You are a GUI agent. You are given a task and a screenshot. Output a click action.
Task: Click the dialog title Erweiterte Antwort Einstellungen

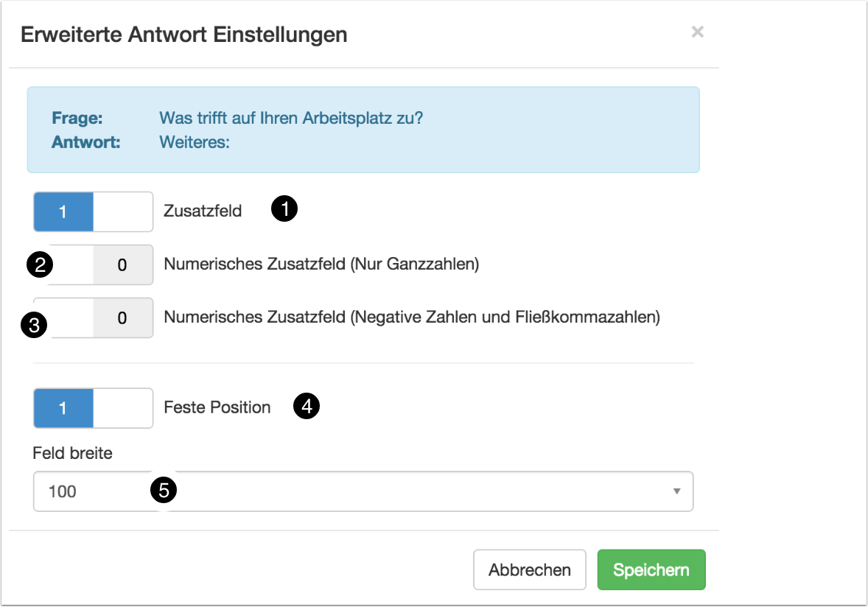[x=184, y=34]
